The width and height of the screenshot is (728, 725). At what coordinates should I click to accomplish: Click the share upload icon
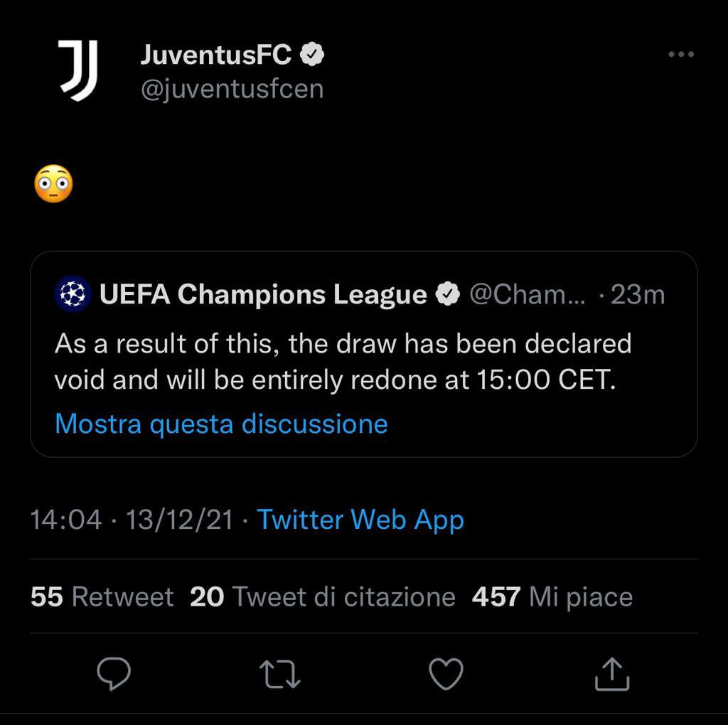point(611,674)
